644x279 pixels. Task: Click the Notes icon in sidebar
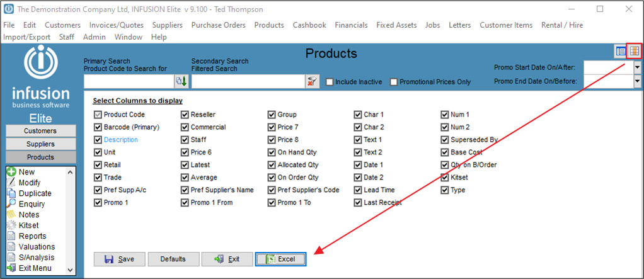[11, 215]
